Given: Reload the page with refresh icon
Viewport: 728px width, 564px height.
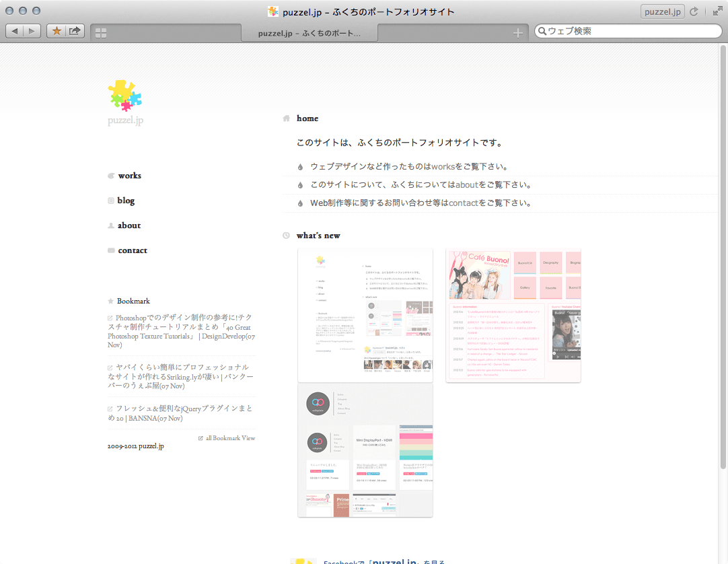Looking at the screenshot, I should click(694, 11).
